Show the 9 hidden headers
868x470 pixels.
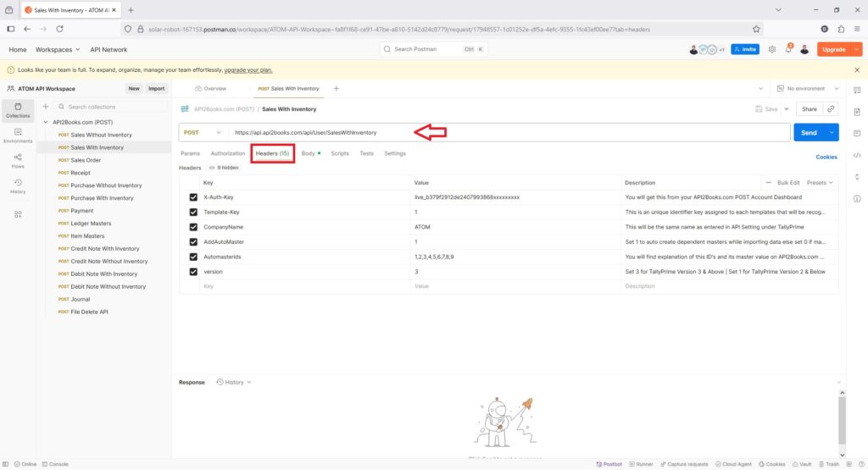pyautogui.click(x=224, y=168)
